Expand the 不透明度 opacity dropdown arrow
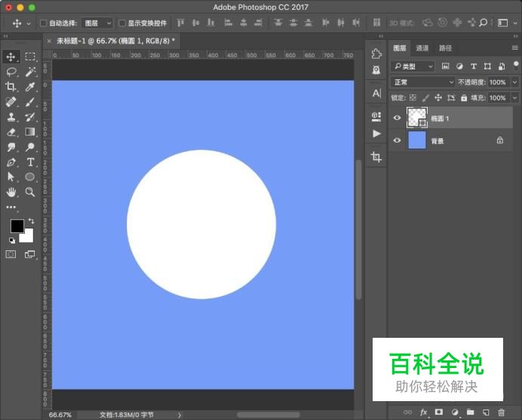The image size is (522, 420). (x=514, y=82)
